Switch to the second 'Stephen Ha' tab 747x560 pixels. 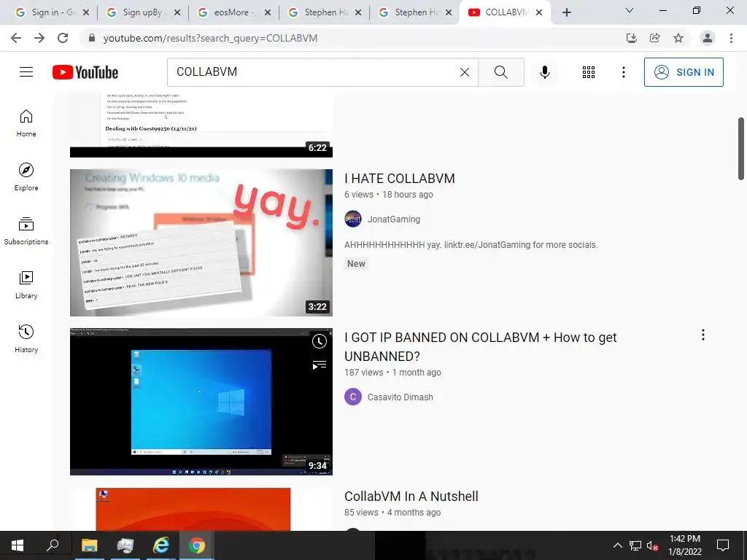click(x=416, y=12)
